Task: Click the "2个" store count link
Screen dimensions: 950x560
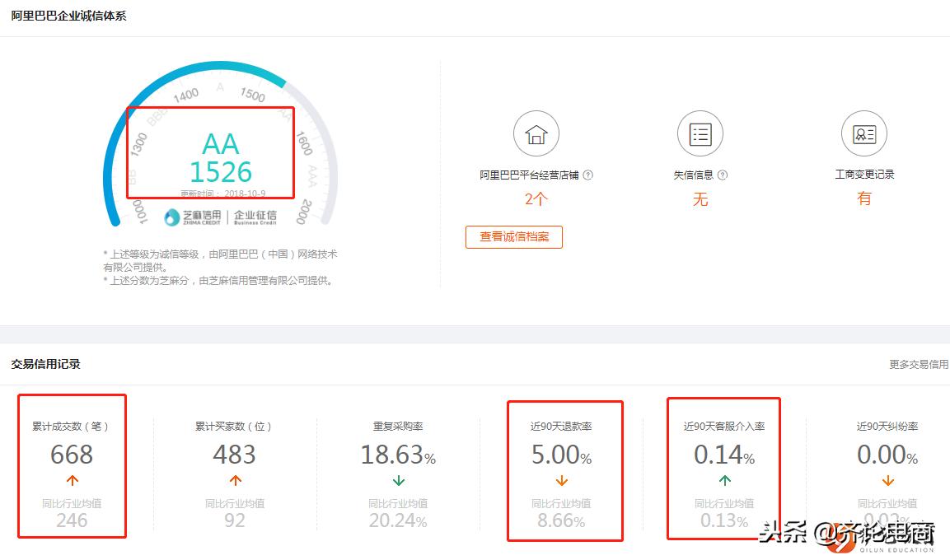Action: pos(536,199)
